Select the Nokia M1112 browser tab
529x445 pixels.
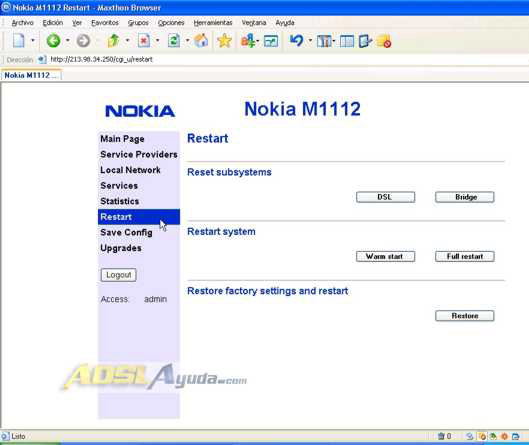coord(31,75)
